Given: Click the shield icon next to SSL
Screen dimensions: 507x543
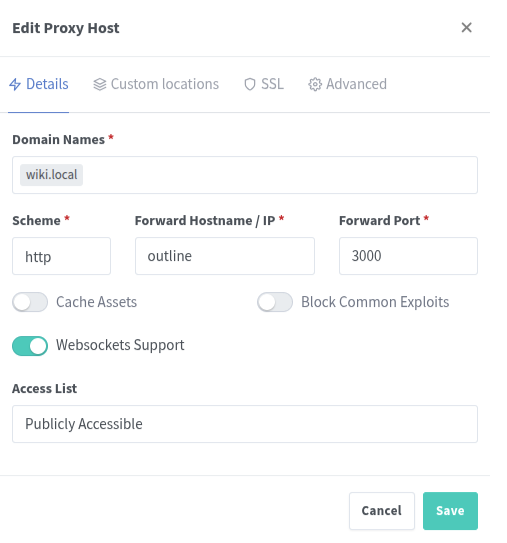Looking at the screenshot, I should (x=250, y=84).
